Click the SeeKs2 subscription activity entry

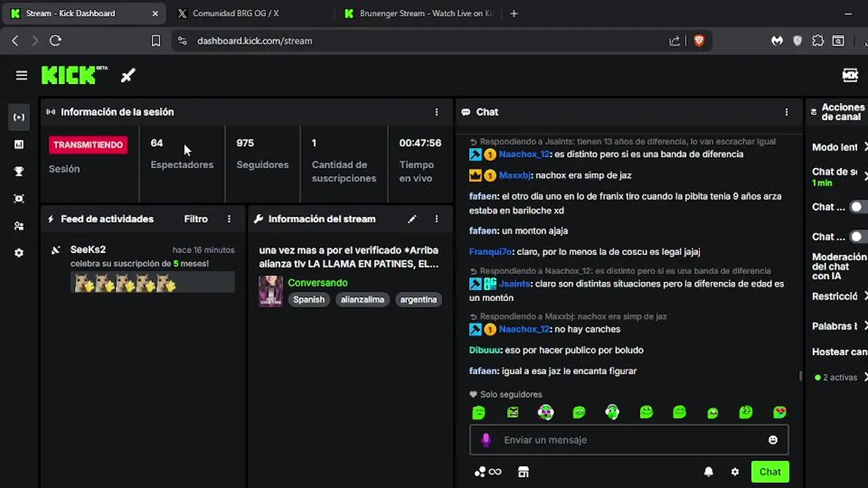[x=142, y=268]
